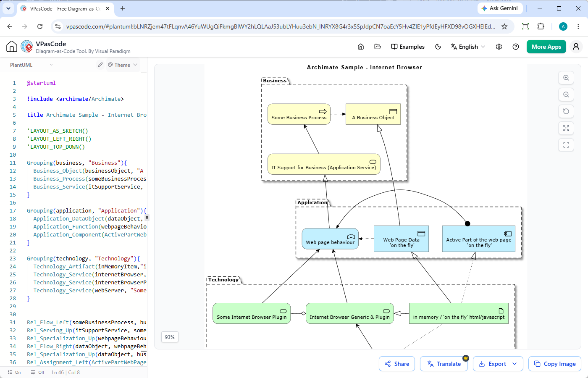The width and height of the screenshot is (588, 378).
Task: Click line number 23 in gutter
Action: tap(13, 258)
